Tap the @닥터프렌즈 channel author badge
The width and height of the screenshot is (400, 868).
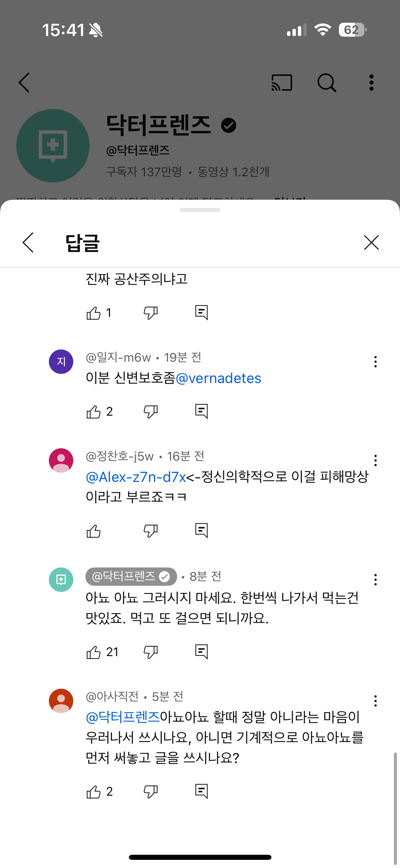[x=131, y=576]
